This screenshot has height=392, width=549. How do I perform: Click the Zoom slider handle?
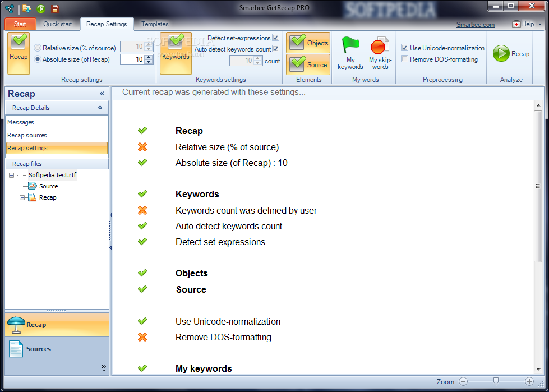coord(496,381)
